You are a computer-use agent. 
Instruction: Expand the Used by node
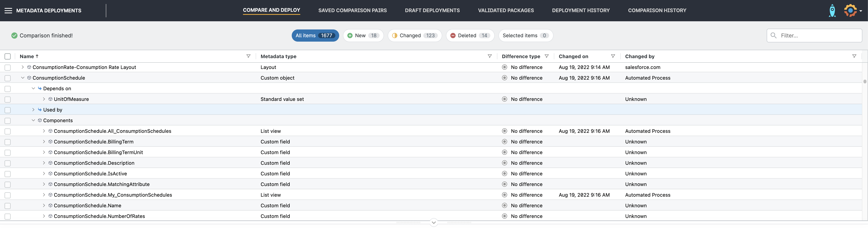click(x=33, y=110)
